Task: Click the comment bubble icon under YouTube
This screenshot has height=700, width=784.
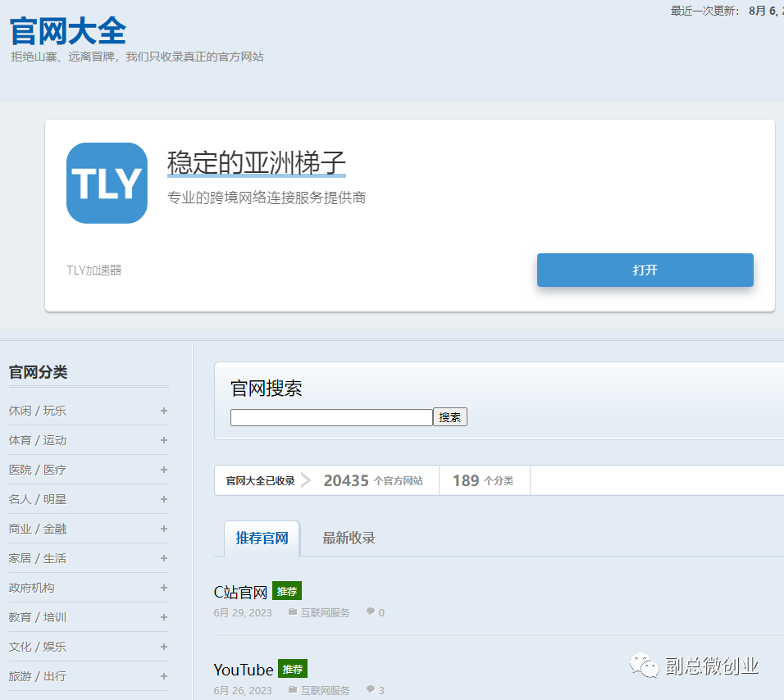Action: 371,689
